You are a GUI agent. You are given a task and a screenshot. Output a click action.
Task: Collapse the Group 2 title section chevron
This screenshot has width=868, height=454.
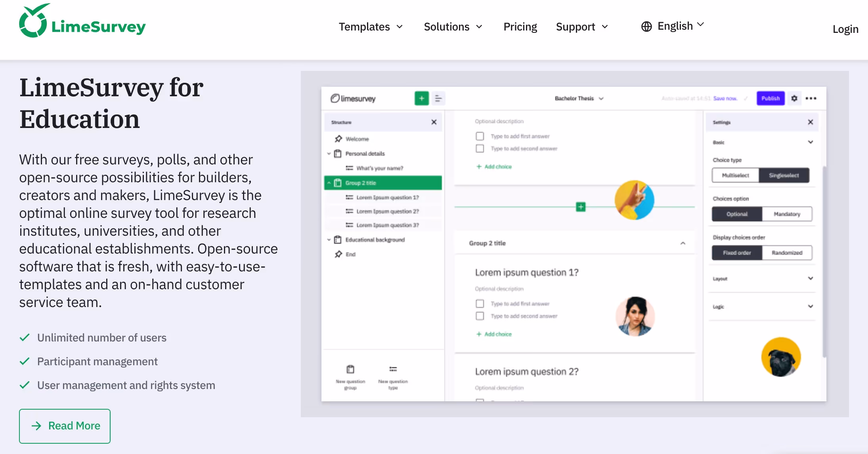[683, 243]
